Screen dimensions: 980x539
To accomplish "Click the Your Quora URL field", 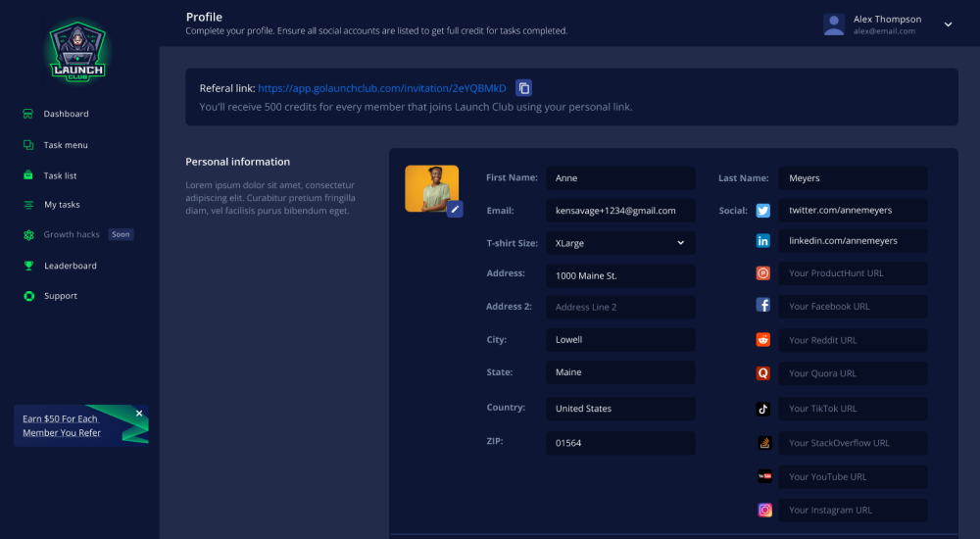I will coord(853,373).
